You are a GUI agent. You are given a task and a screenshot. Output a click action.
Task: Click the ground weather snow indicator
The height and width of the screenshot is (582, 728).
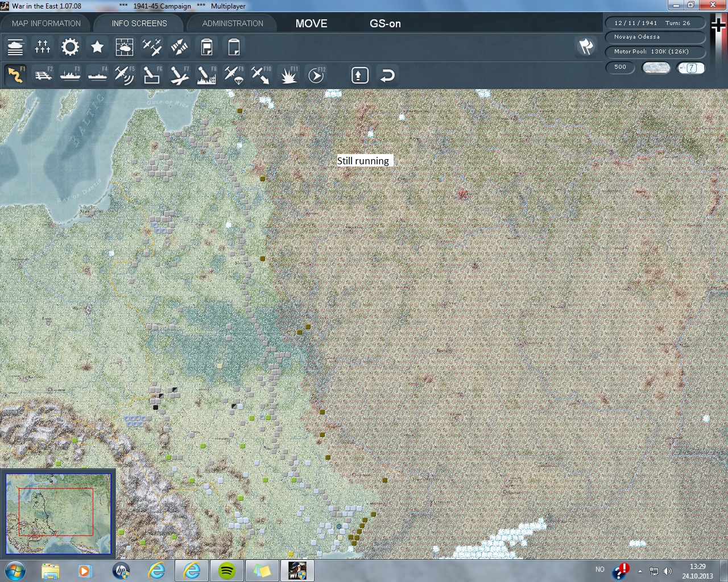[x=656, y=68]
